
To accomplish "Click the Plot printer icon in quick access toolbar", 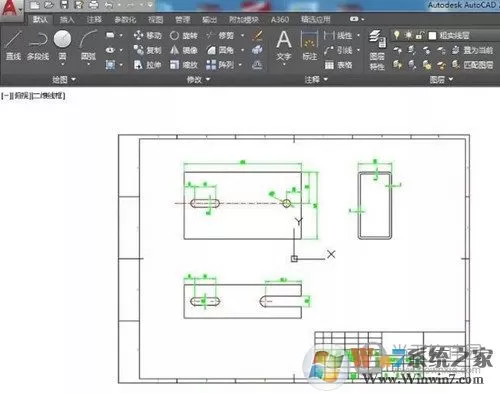I will [94, 5].
